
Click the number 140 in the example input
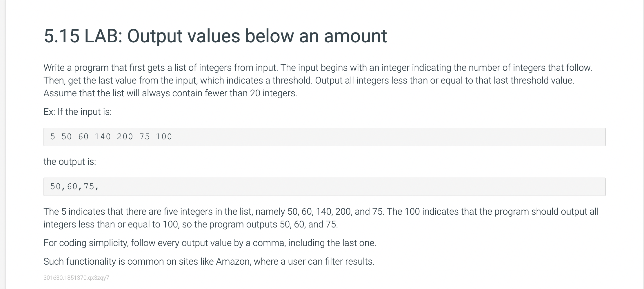click(x=103, y=137)
